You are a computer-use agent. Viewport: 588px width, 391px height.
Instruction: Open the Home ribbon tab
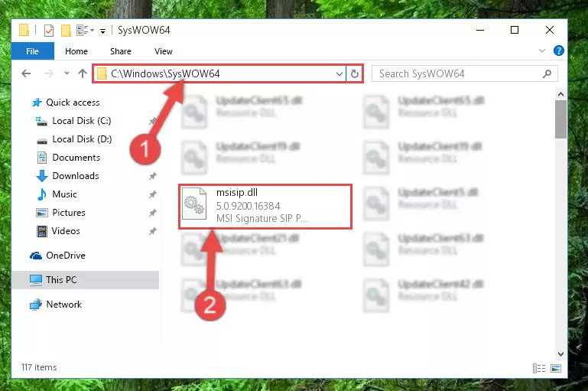76,51
